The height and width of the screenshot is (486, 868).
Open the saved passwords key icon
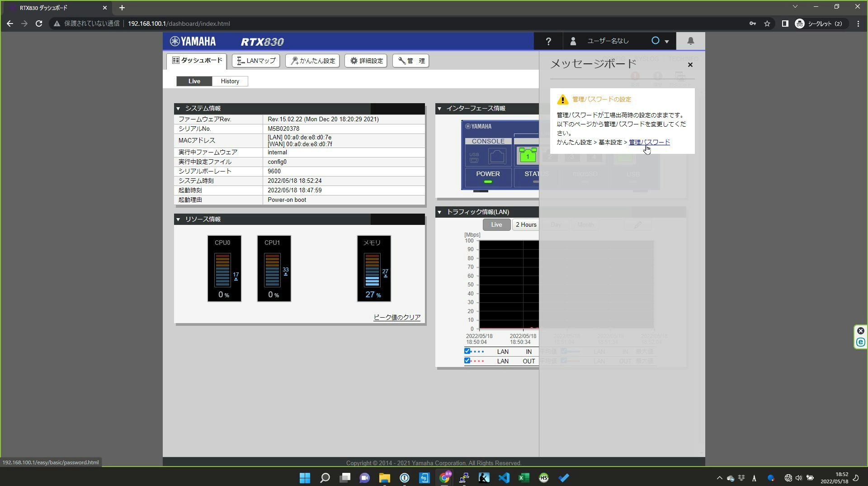[x=753, y=24]
